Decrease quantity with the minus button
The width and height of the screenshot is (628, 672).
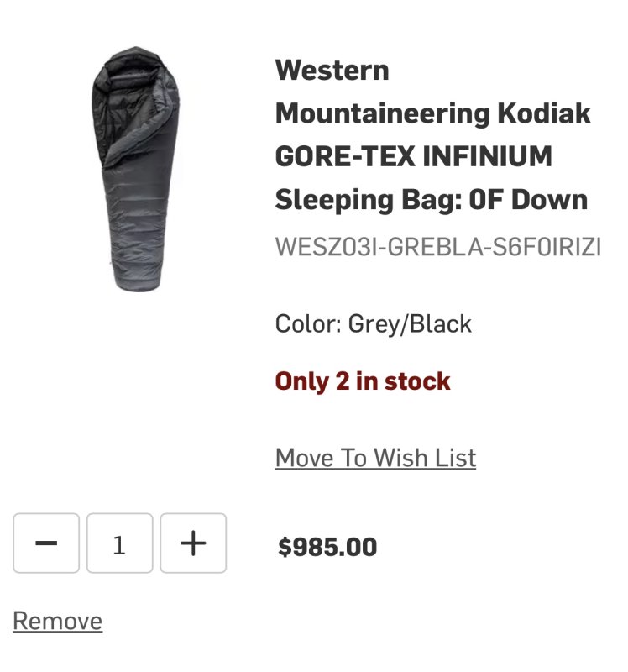(46, 543)
